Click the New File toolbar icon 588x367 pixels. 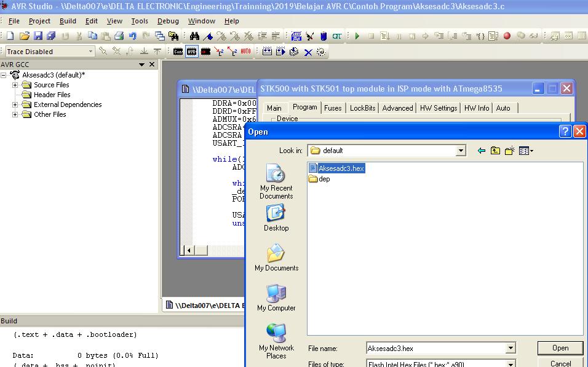pyautogui.click(x=10, y=36)
